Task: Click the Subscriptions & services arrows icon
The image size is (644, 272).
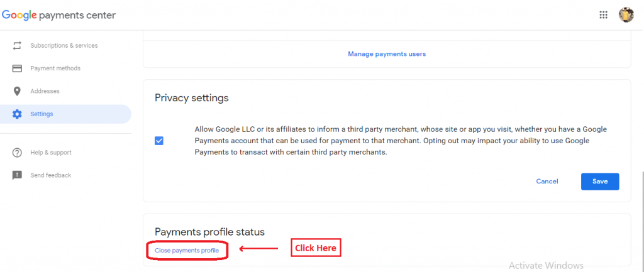Action: 17,45
